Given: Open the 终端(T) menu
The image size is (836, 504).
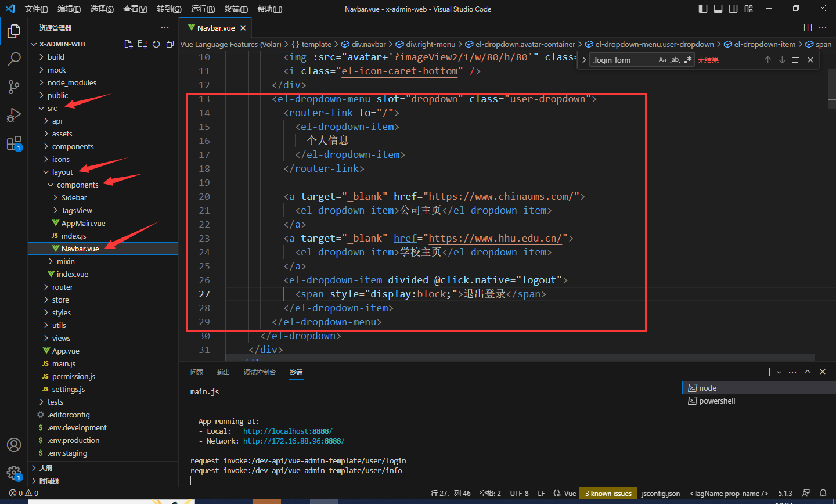Looking at the screenshot, I should [x=236, y=9].
